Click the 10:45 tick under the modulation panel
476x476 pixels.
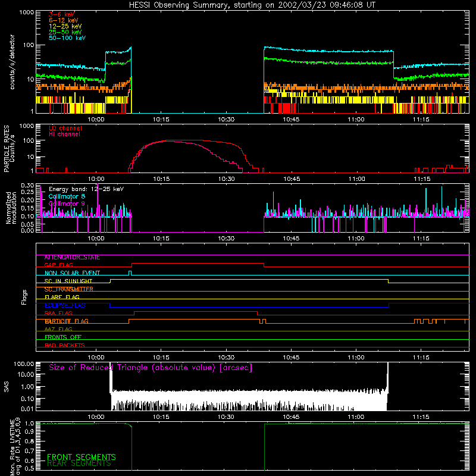[x=291, y=239]
